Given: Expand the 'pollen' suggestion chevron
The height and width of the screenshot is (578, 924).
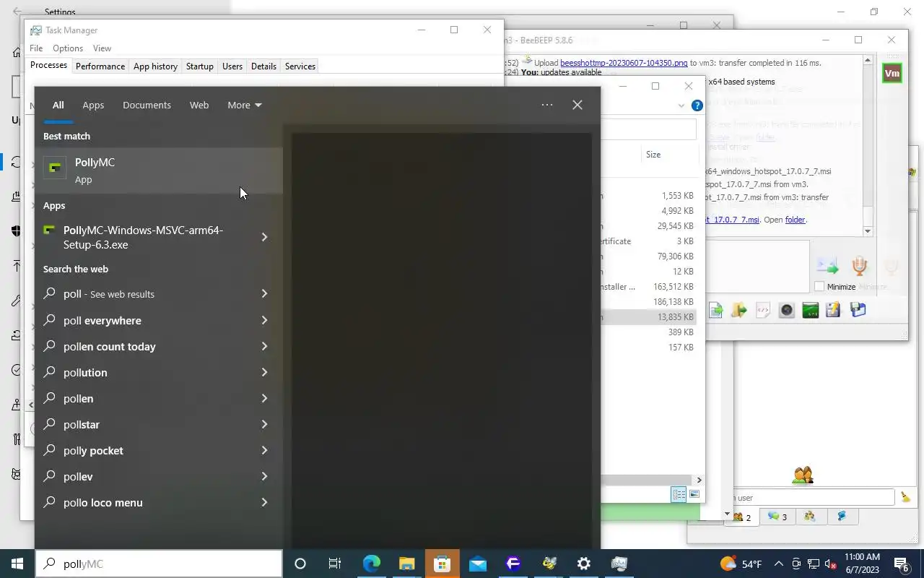Looking at the screenshot, I should (x=264, y=398).
